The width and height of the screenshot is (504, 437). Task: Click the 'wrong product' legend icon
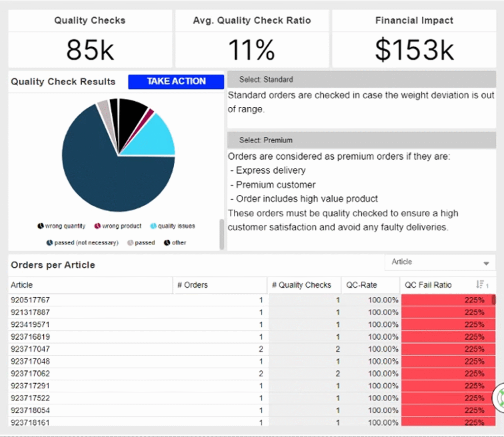point(98,226)
